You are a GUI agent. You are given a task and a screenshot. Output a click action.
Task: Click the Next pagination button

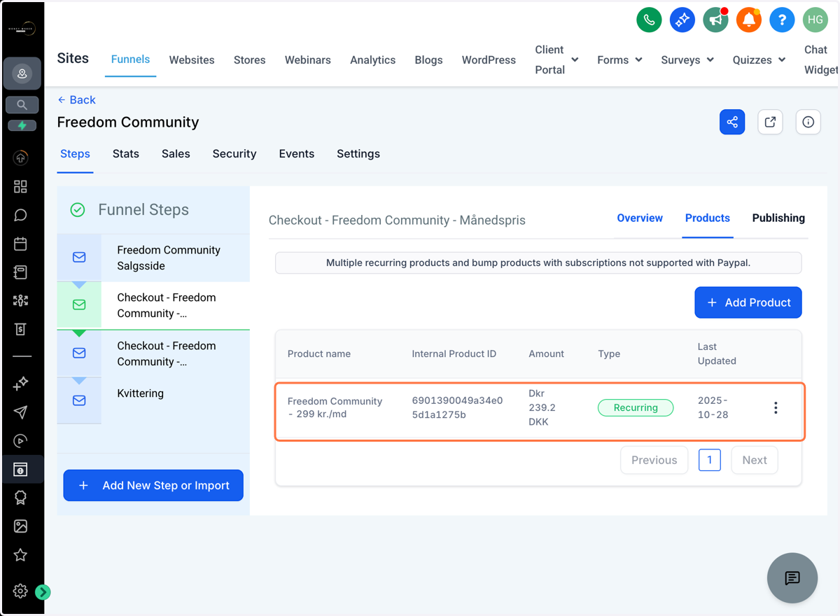755,460
